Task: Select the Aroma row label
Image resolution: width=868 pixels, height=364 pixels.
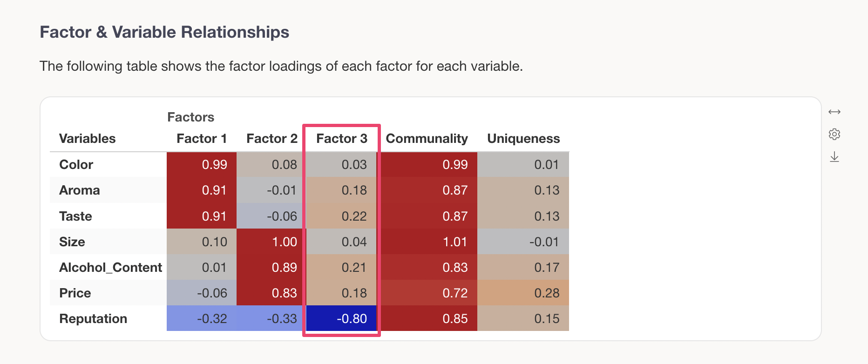Action: point(79,190)
